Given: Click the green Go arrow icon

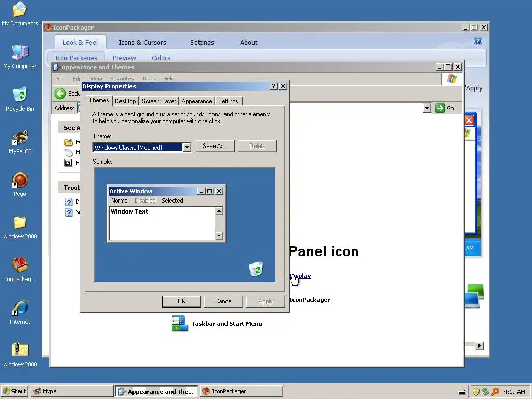Looking at the screenshot, I should [x=440, y=108].
